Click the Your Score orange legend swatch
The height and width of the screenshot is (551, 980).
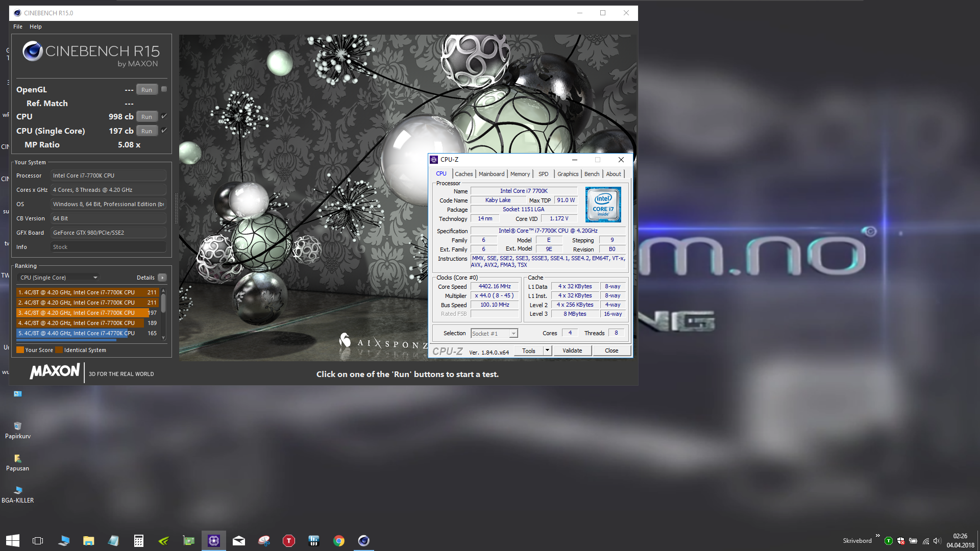point(20,350)
